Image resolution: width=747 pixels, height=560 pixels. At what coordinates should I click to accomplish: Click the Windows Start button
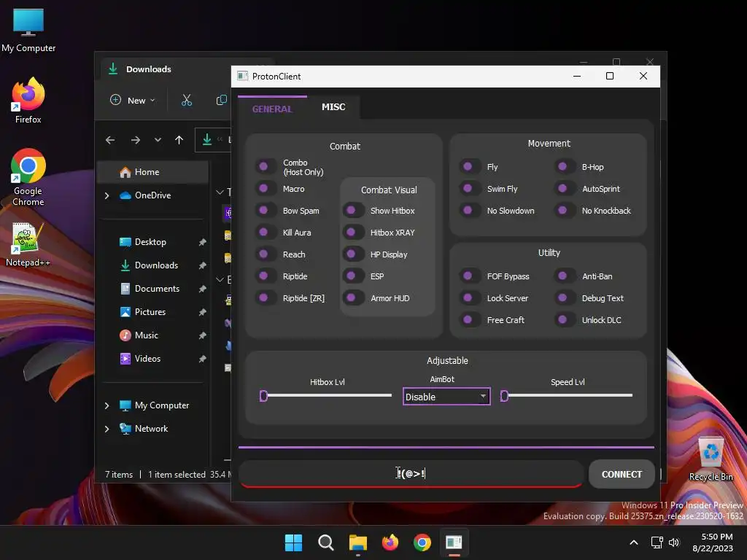point(293,542)
